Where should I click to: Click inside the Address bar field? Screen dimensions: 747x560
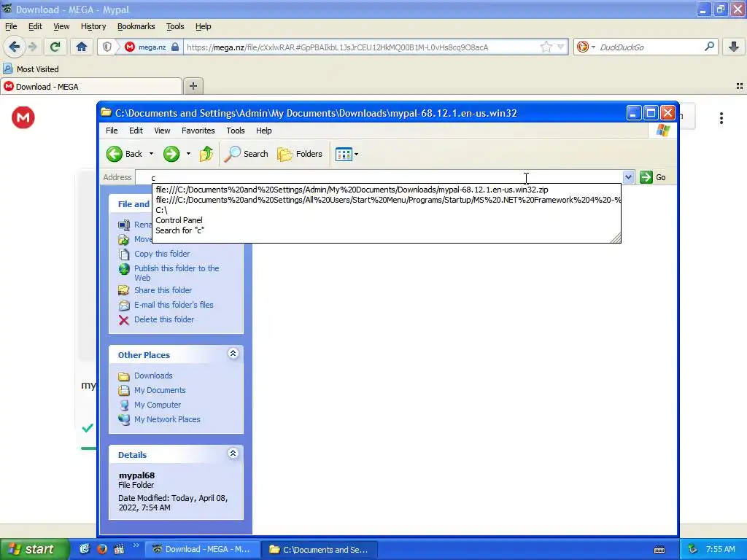(x=379, y=178)
